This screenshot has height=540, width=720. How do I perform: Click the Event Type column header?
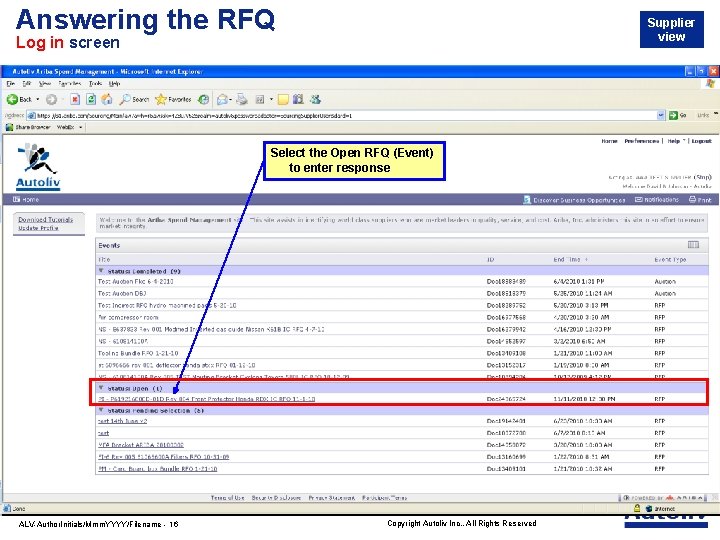[670, 259]
